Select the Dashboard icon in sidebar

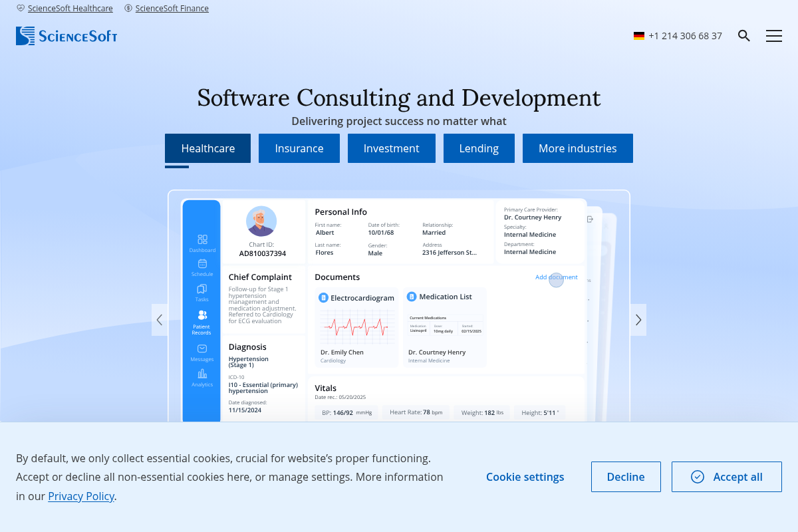coord(202,239)
